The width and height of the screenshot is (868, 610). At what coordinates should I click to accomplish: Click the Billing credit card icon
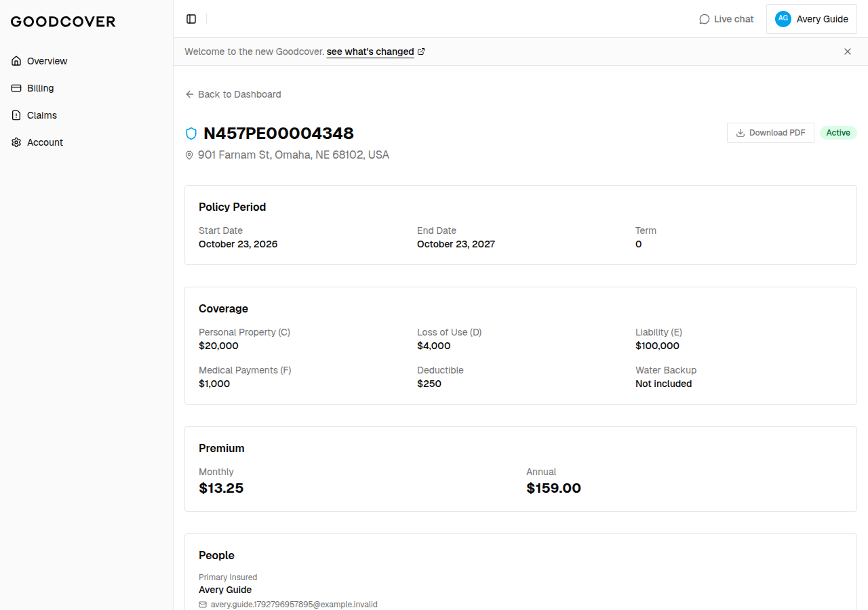pyautogui.click(x=16, y=88)
